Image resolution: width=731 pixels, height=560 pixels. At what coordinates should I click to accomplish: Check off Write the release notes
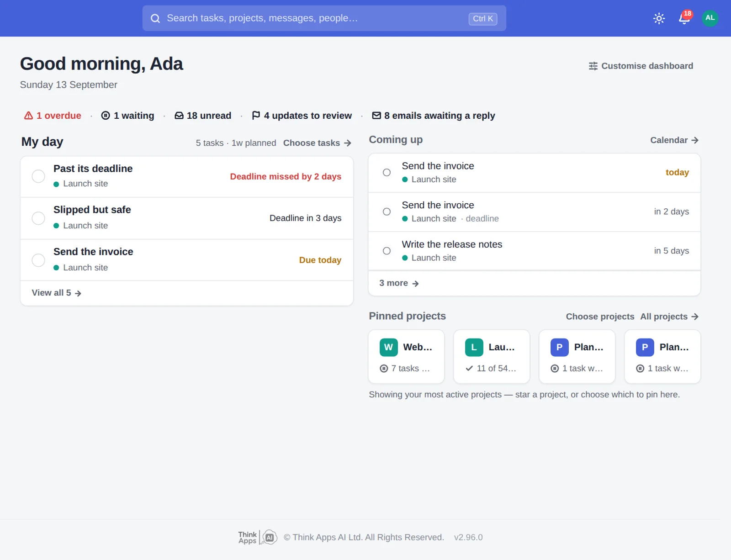tap(387, 251)
